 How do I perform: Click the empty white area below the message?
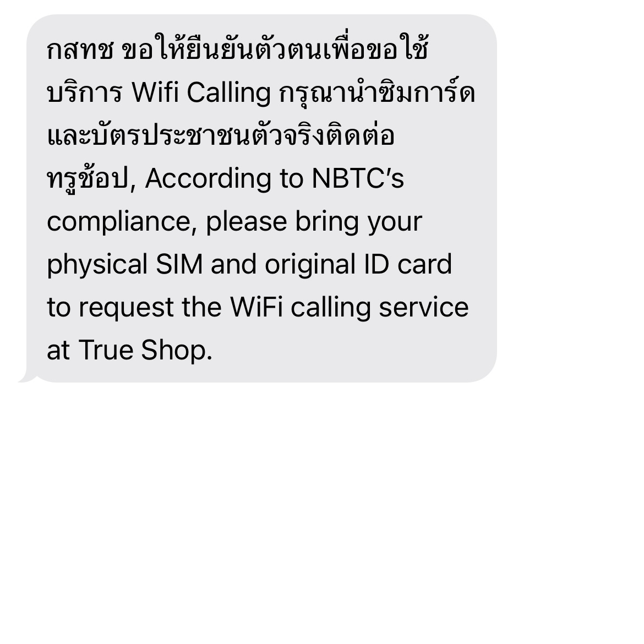click(322, 514)
